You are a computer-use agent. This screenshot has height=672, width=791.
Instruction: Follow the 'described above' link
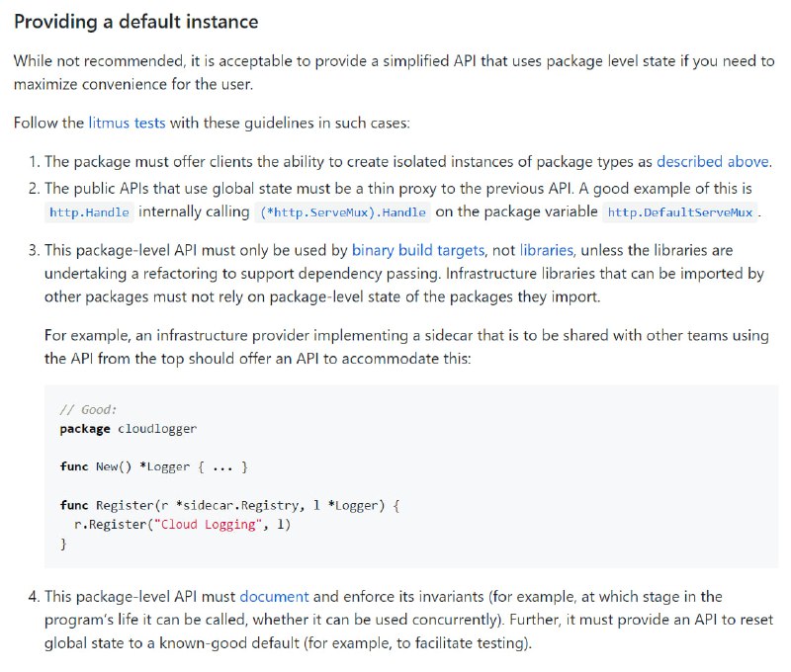[x=713, y=162]
